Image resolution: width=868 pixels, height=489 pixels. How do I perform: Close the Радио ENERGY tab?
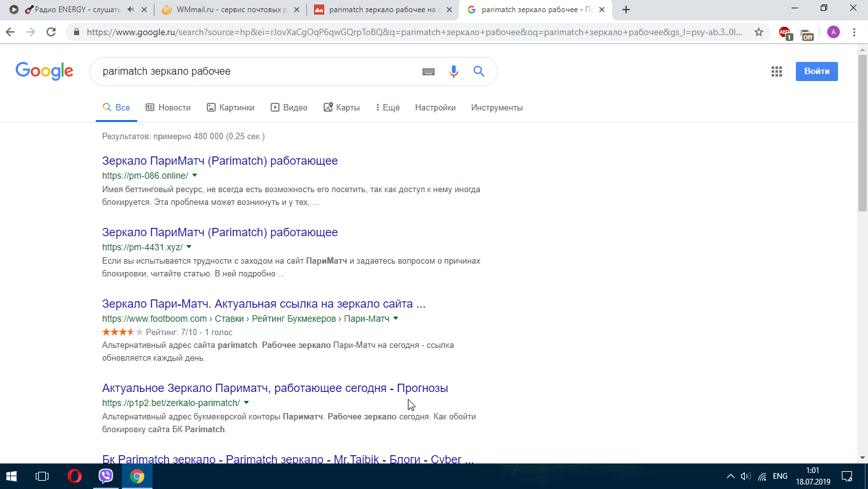click(x=146, y=10)
